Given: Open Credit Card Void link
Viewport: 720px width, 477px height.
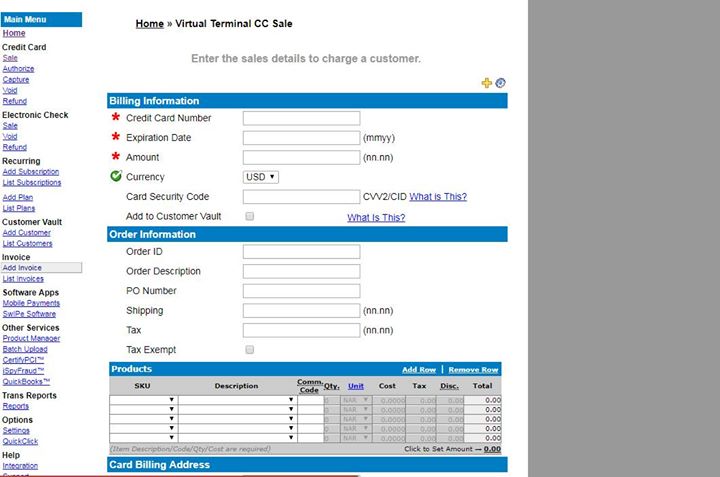Looking at the screenshot, I should pos(10,90).
